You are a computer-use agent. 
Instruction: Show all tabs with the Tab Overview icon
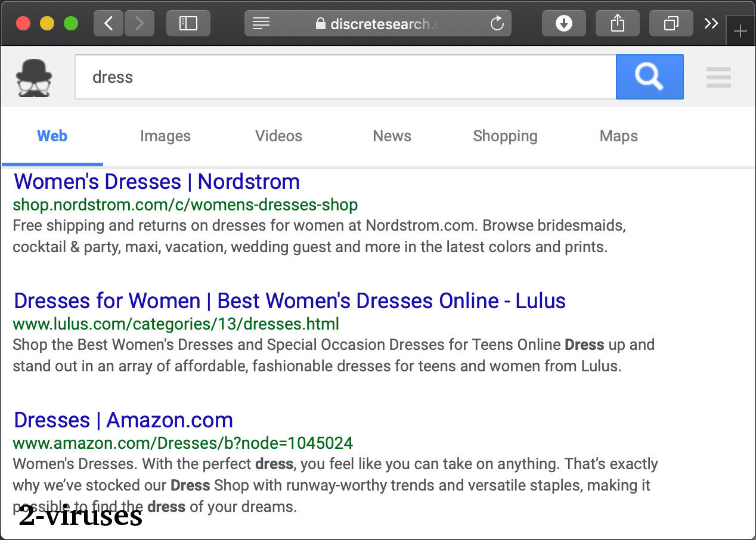click(671, 23)
